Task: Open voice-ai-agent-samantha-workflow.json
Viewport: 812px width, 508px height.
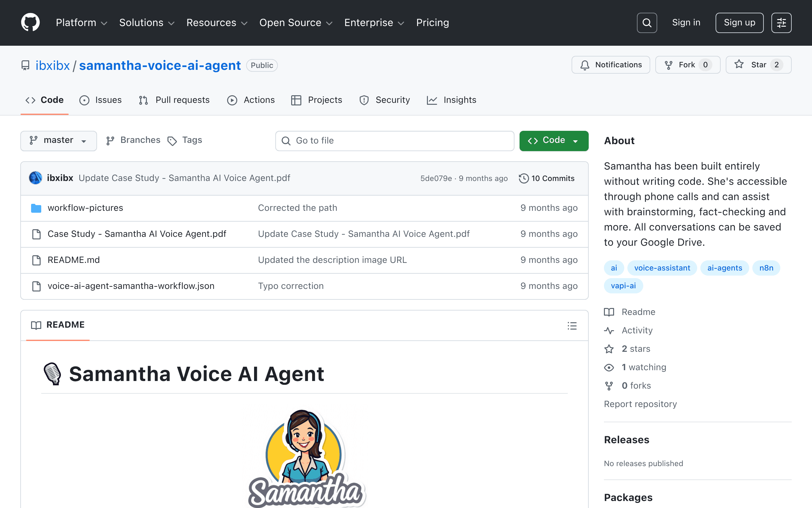Action: 131,286
